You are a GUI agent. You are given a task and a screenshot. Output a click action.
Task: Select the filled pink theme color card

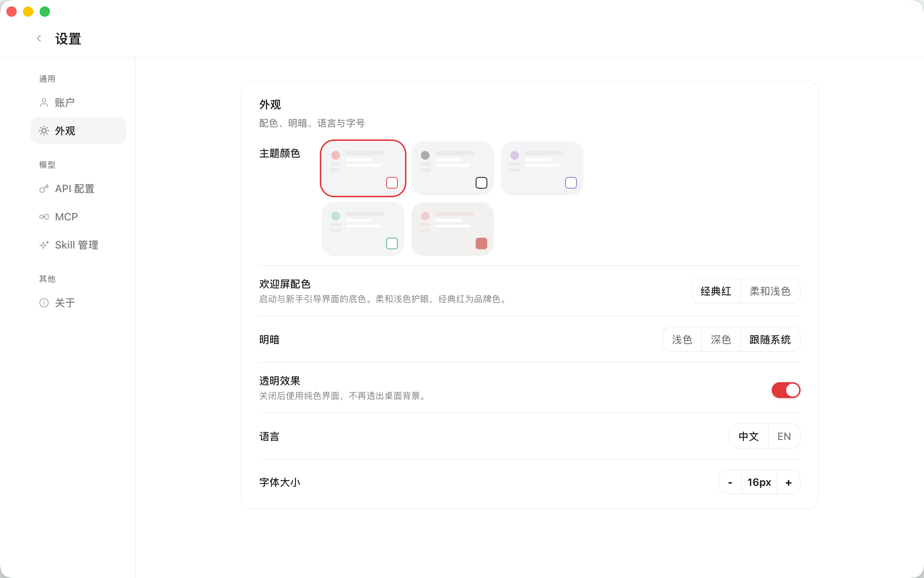[x=453, y=229]
